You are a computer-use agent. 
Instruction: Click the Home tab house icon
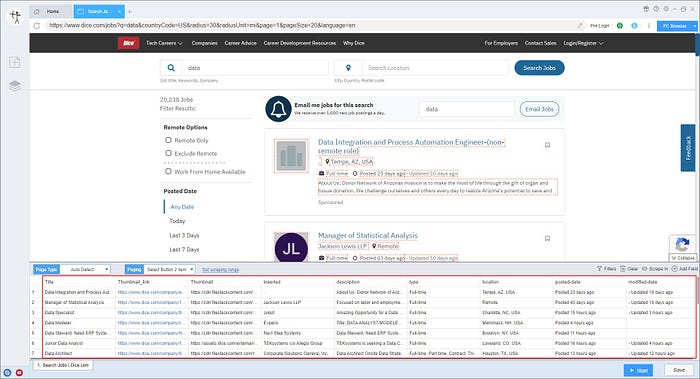coord(37,12)
